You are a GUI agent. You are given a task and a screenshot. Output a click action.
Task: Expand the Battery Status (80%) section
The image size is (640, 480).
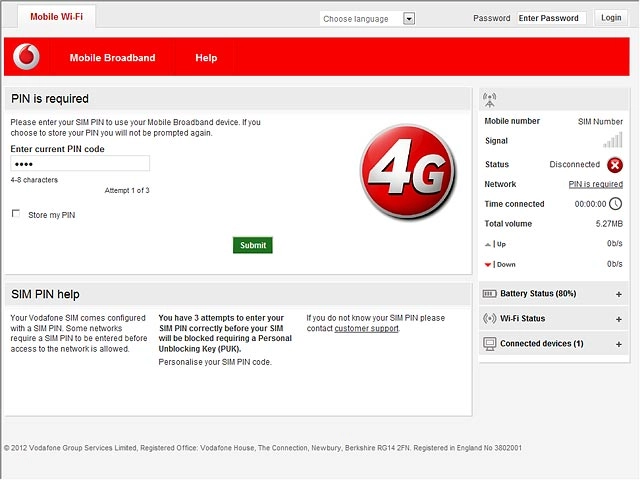coord(554,293)
